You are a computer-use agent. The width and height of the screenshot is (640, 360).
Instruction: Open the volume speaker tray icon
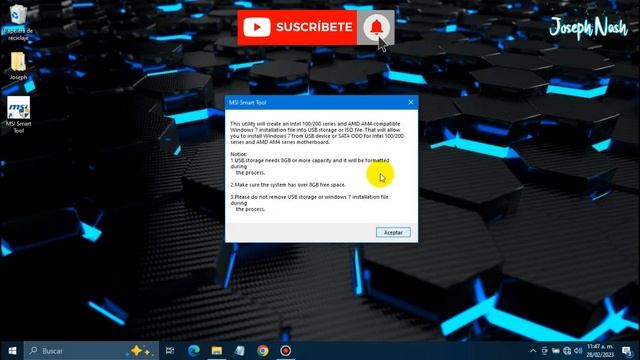pos(578,351)
